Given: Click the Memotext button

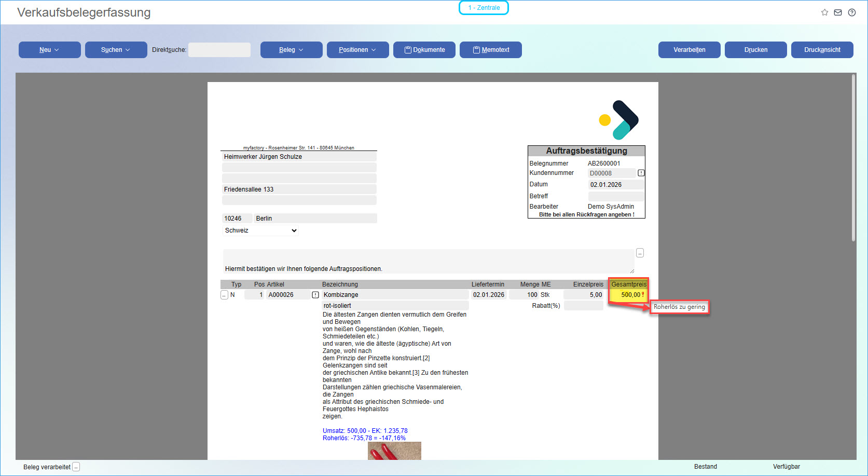Looking at the screenshot, I should [x=491, y=50].
